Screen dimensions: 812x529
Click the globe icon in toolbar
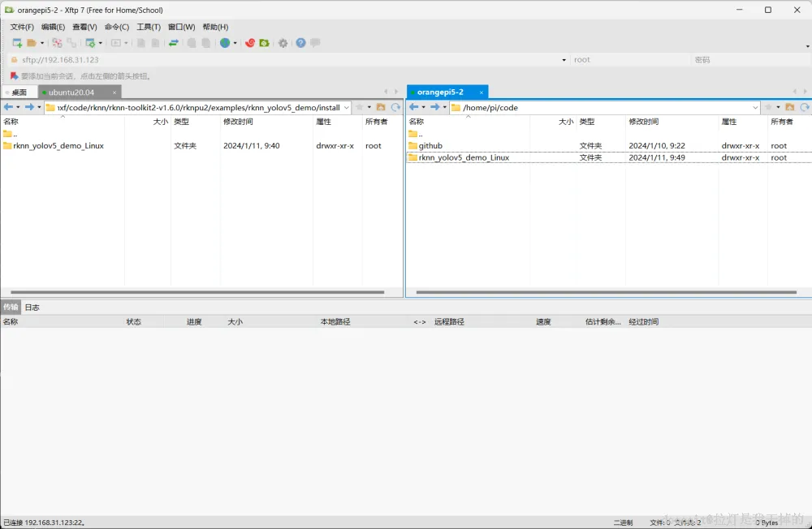coord(225,43)
